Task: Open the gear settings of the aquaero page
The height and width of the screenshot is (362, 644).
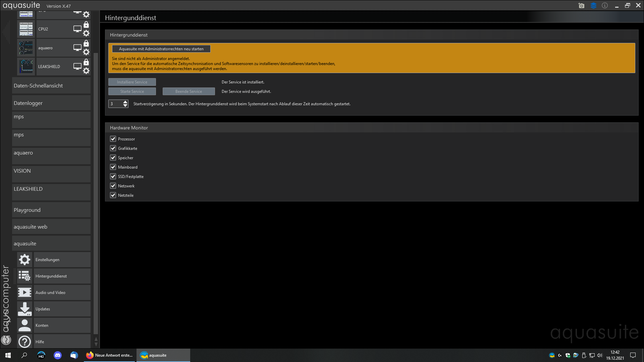Action: [x=86, y=52]
